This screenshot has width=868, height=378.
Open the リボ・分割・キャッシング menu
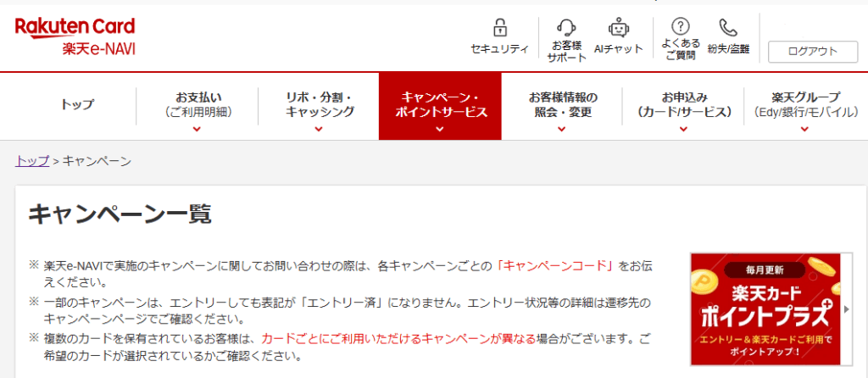[319, 105]
